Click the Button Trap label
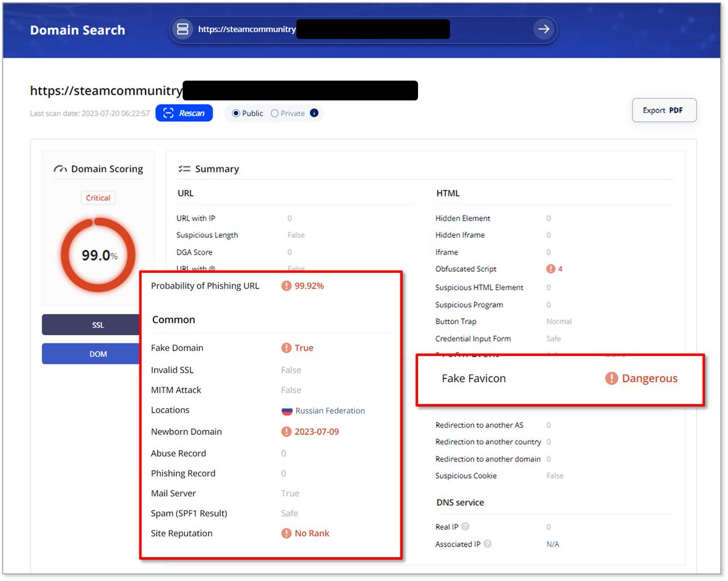 (x=456, y=322)
